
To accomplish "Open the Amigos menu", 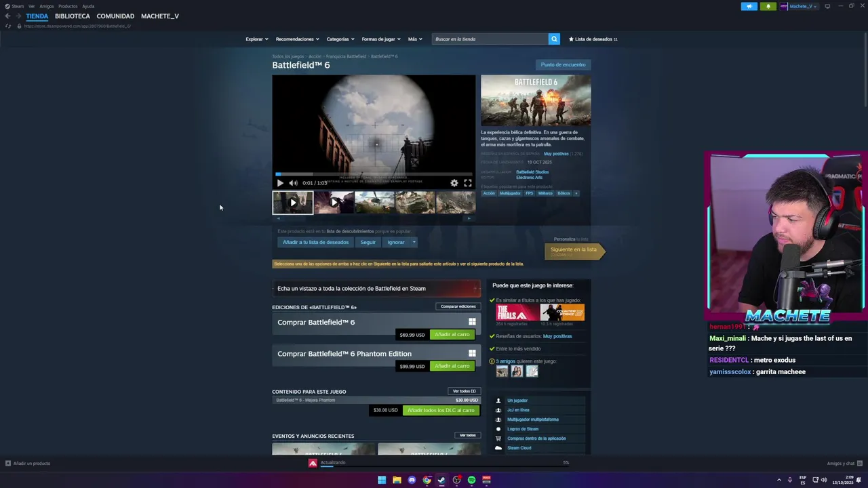I will click(47, 6).
